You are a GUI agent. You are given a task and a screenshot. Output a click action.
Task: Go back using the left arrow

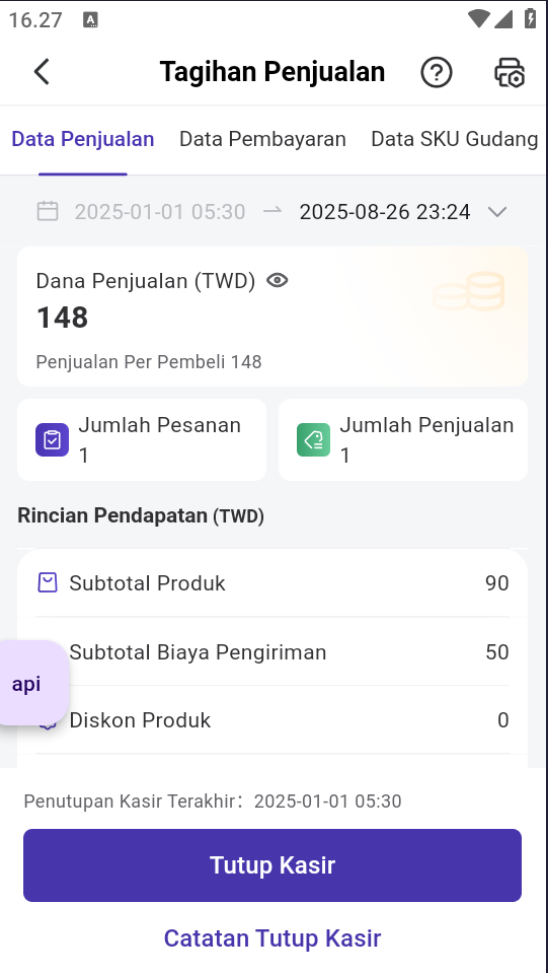coord(42,71)
